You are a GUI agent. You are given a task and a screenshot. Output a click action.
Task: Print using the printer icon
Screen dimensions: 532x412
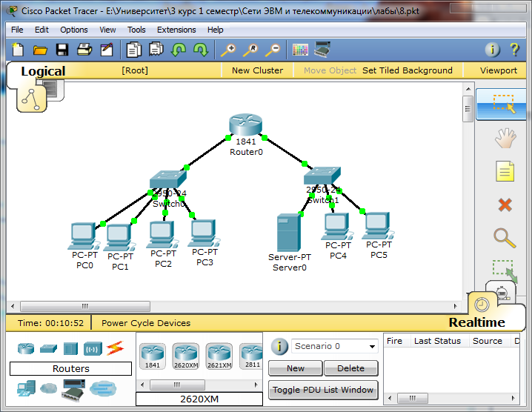coord(84,50)
